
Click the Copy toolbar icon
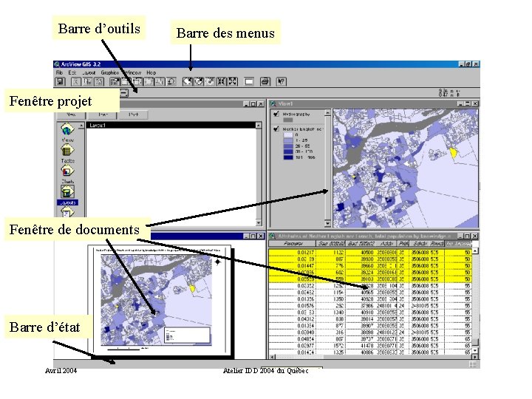[87, 82]
